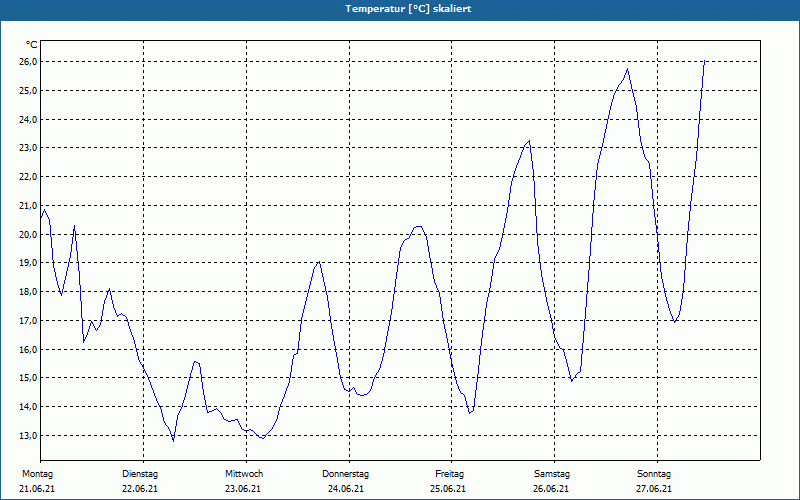Image resolution: width=800 pixels, height=500 pixels.
Task: Click the 26,0 y-axis value
Action: 28,62
